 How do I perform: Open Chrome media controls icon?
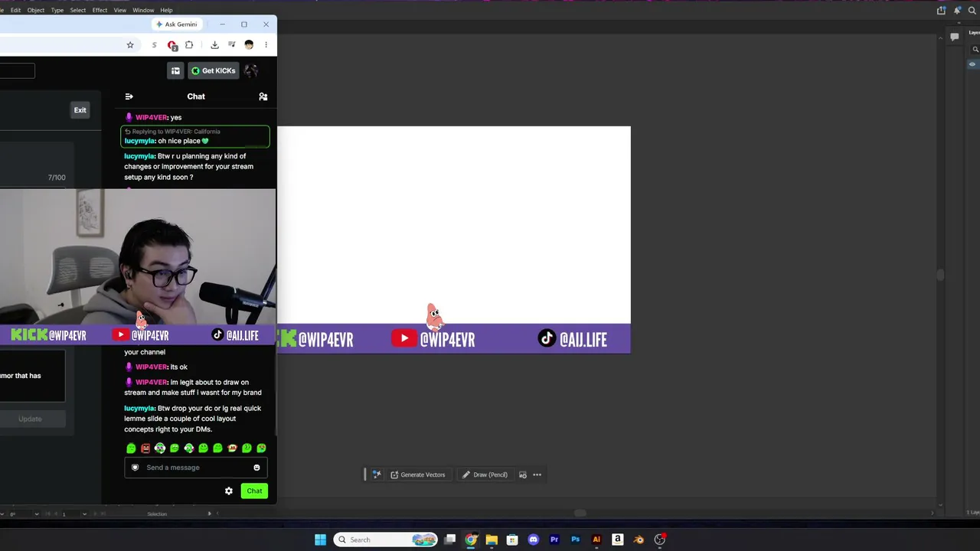pyautogui.click(x=231, y=45)
